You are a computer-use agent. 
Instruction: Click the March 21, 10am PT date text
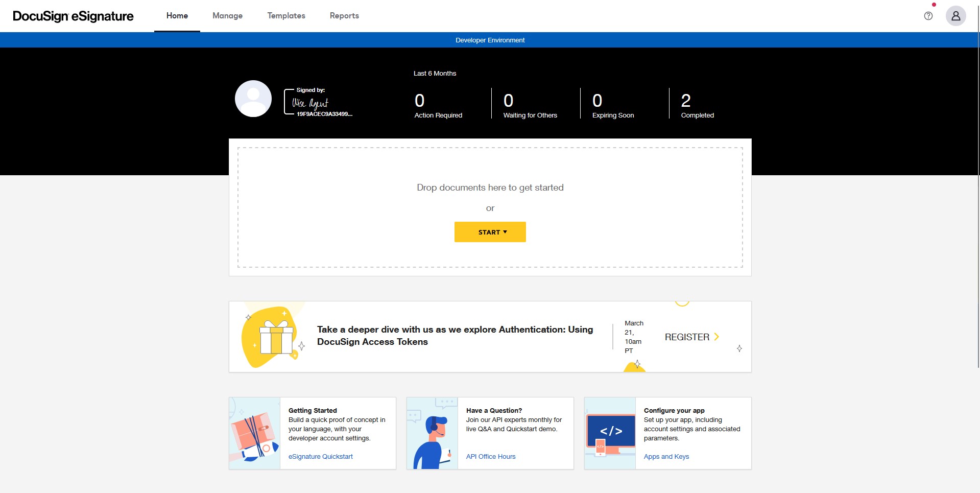[x=634, y=337]
